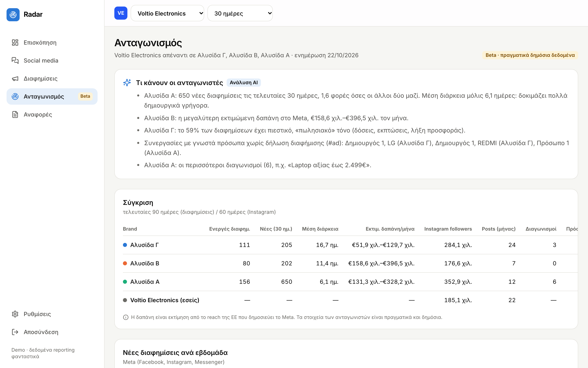Click the Brand column header

[130, 229]
